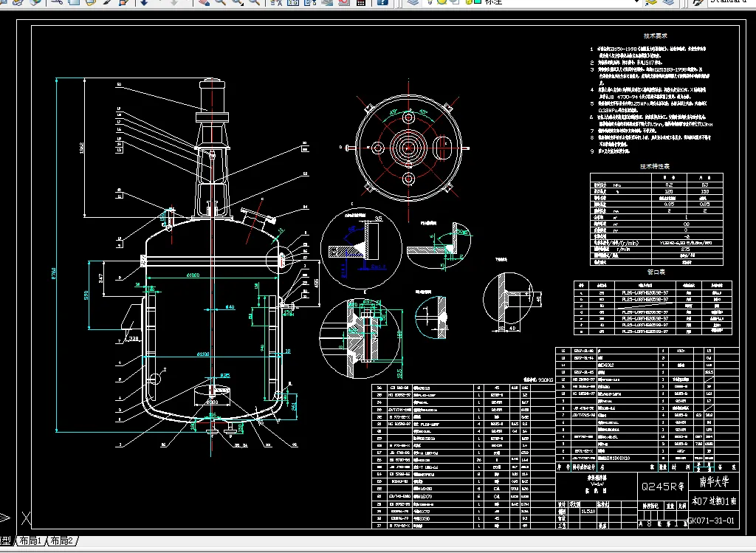Open the Dimension Style brush icon
Viewport: 756px width, 553px height.
698,2
